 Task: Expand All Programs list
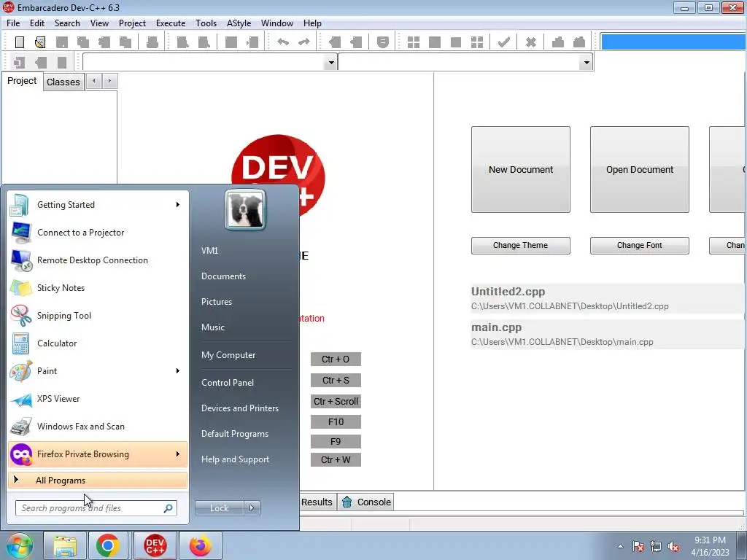[x=98, y=481]
